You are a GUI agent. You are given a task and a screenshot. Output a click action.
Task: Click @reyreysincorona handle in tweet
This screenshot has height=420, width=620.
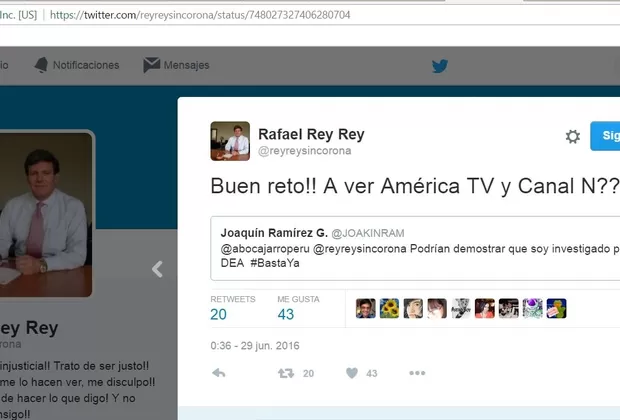pos(304,151)
